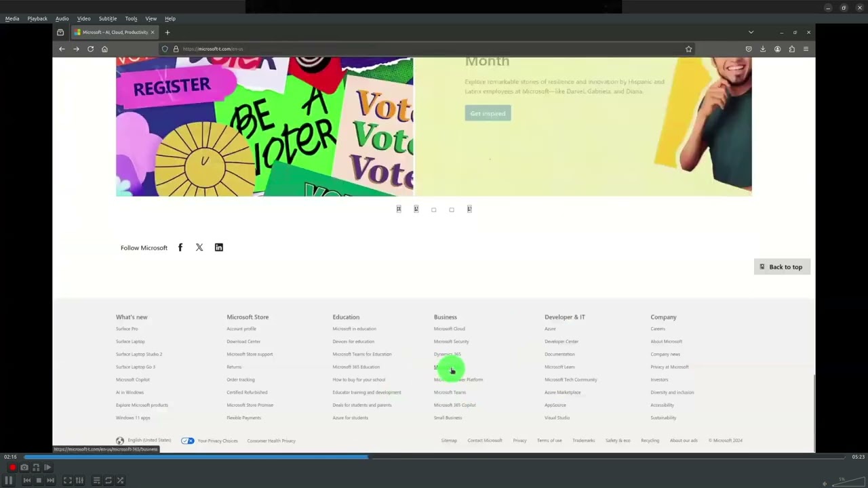Close the Microsoft browser tab
The image size is (868, 488).
click(153, 33)
